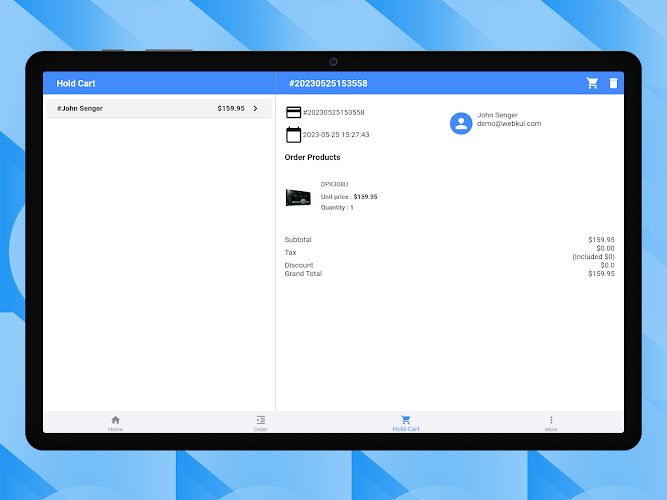Select the Hold Cart tab in bottom bar
Image resolution: width=667 pixels, height=500 pixels.
(x=406, y=423)
